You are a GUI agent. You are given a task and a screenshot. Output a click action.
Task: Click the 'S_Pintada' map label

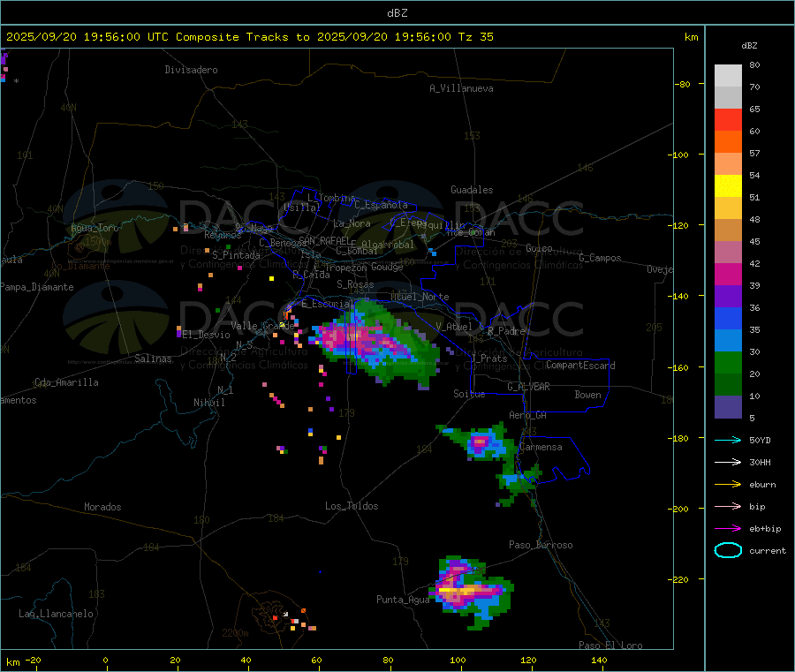[236, 255]
